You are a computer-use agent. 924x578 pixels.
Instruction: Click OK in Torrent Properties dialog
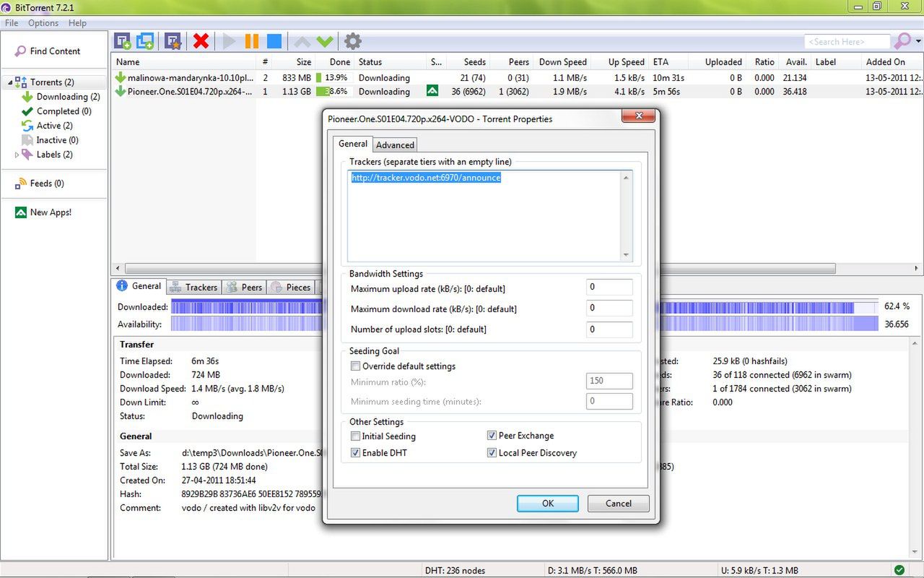[547, 504]
